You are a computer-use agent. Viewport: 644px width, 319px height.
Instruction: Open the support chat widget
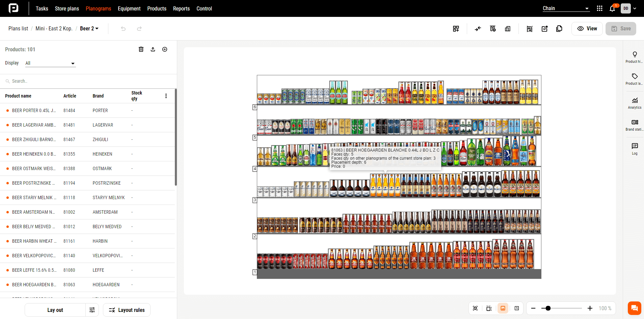[634, 308]
